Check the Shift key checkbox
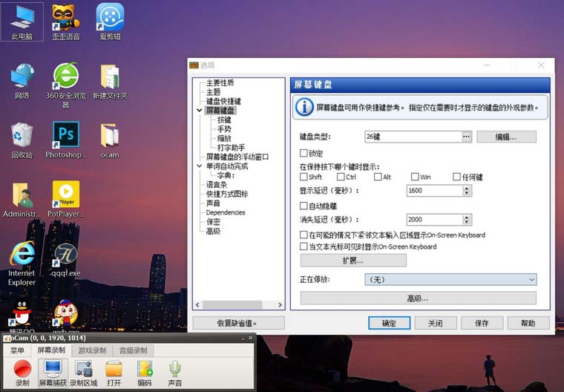Screen dimensions: 564x392 click(x=304, y=177)
